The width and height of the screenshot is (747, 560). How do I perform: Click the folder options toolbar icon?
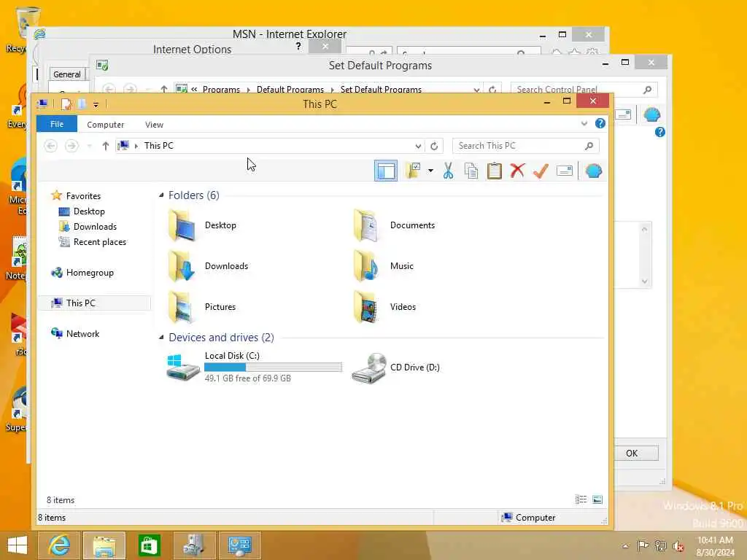(413, 171)
